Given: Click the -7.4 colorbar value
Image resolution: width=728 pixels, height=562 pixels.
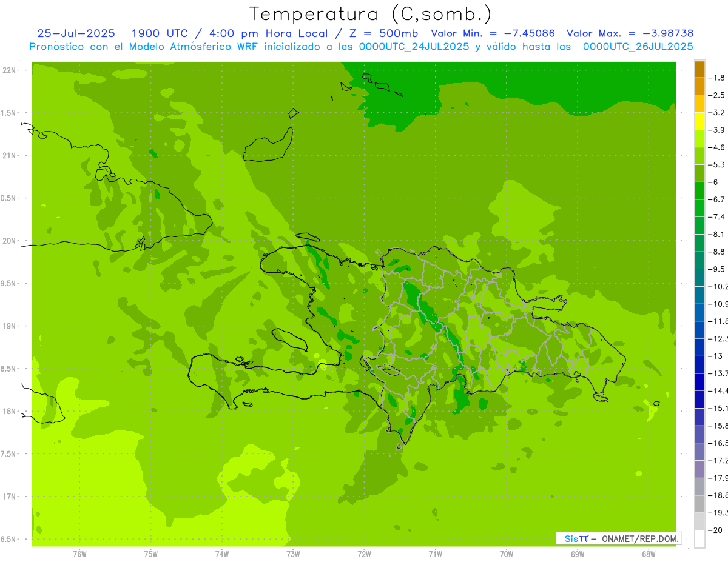Looking at the screenshot, I should [x=716, y=216].
